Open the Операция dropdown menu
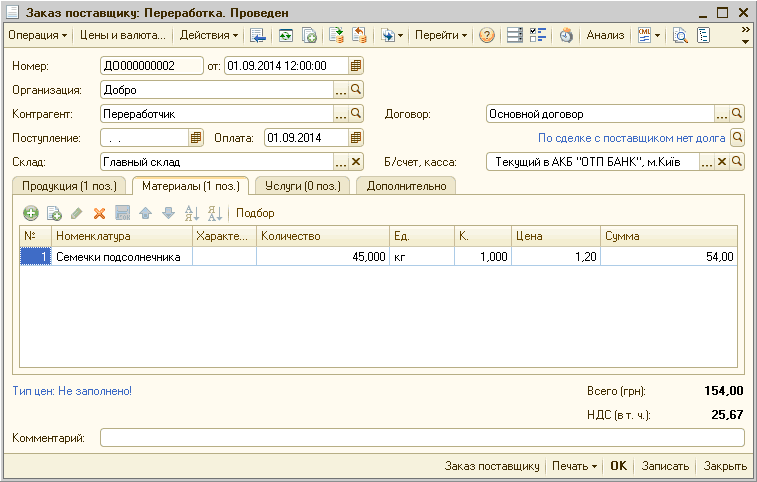 (x=38, y=35)
